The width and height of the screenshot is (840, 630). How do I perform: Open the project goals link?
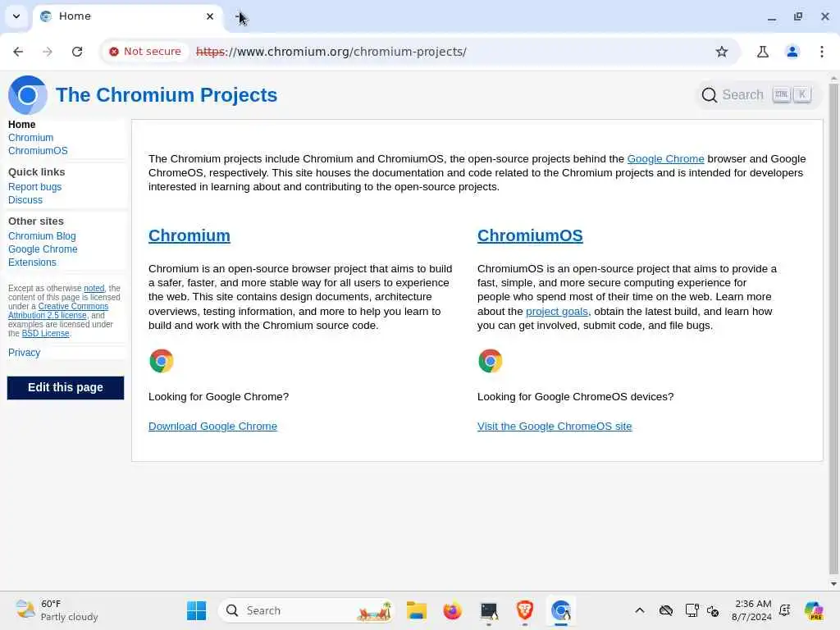(557, 311)
